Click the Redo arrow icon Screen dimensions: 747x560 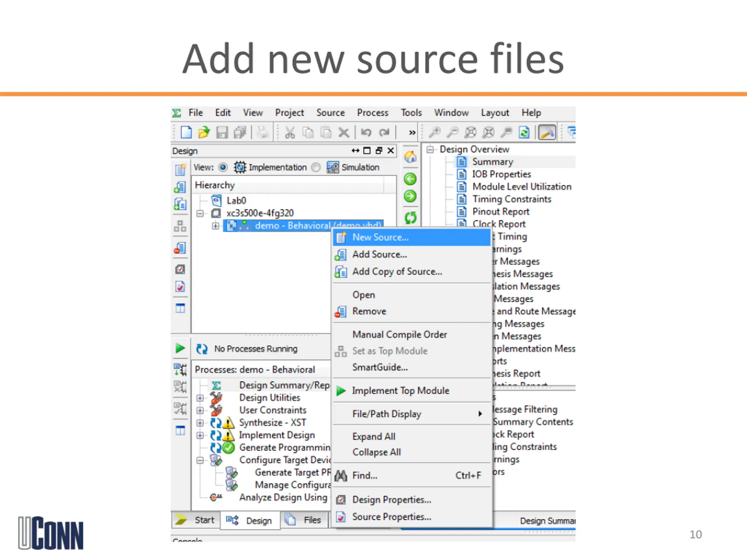[384, 132]
